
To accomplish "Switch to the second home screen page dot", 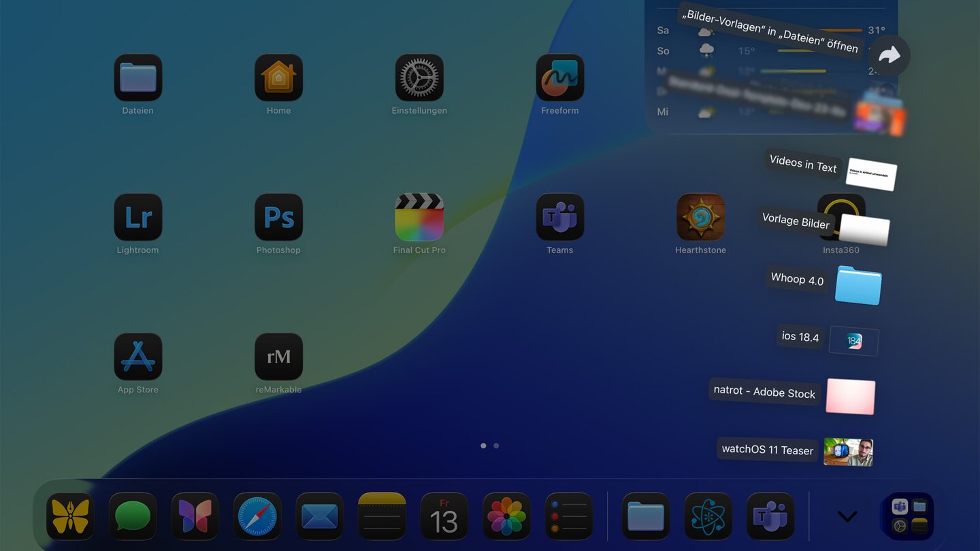I will point(496,446).
